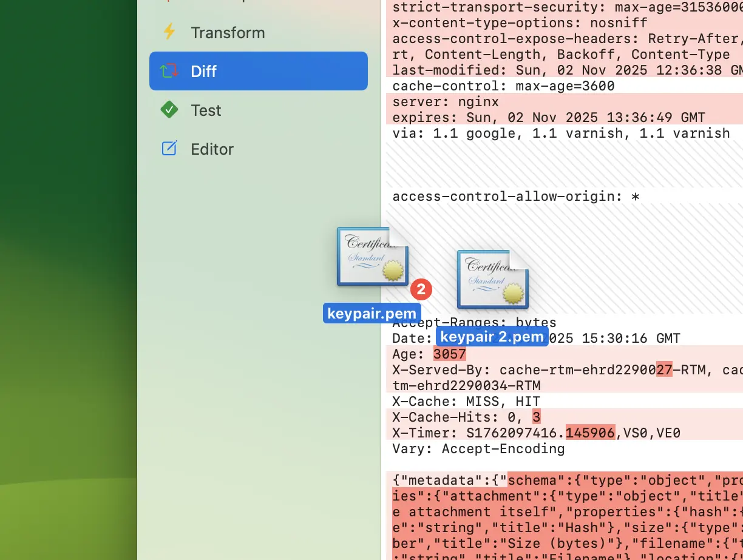The width and height of the screenshot is (743, 560).
Task: Click the highlighted 145906 in X-Timer line
Action: pos(590,433)
